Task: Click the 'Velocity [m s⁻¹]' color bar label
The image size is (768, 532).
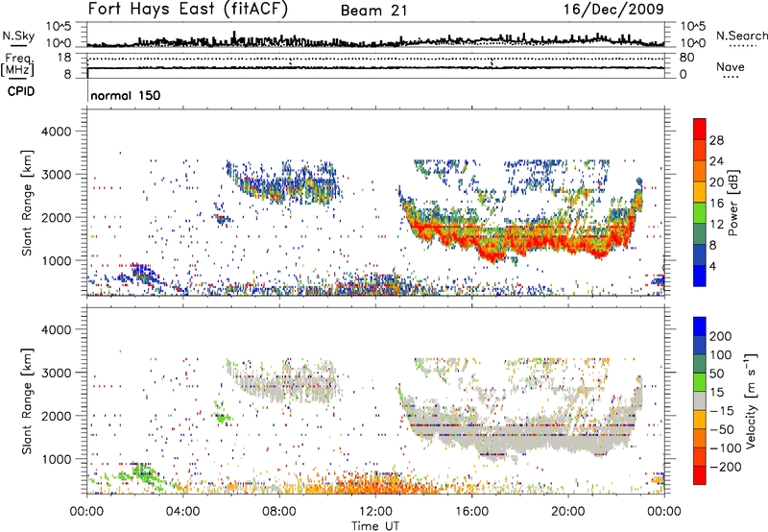Action: click(x=751, y=400)
